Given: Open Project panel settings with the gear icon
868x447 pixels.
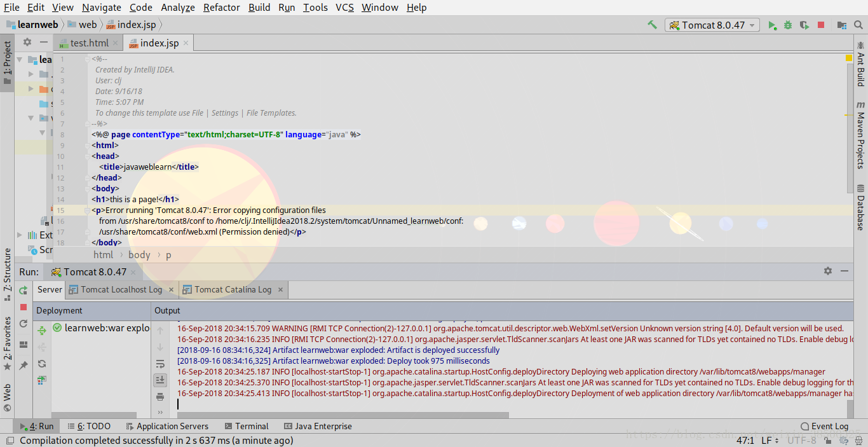Looking at the screenshot, I should [x=27, y=43].
